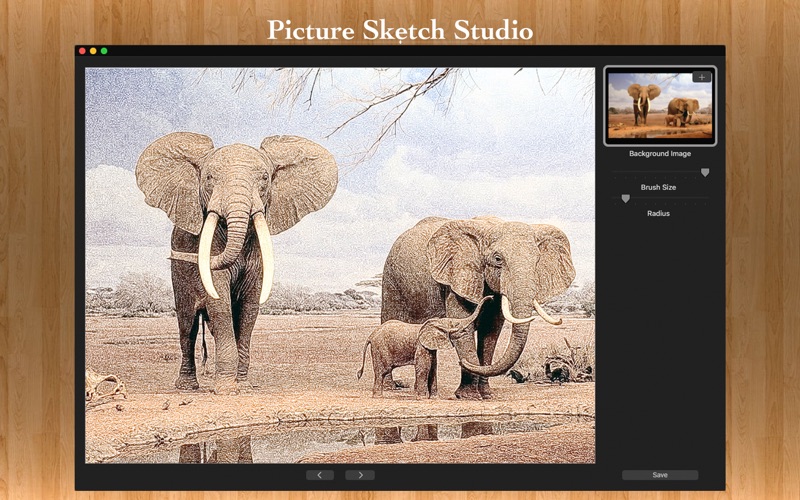The width and height of the screenshot is (800, 500).
Task: Minimize window with yellow button
Action: tap(93, 51)
